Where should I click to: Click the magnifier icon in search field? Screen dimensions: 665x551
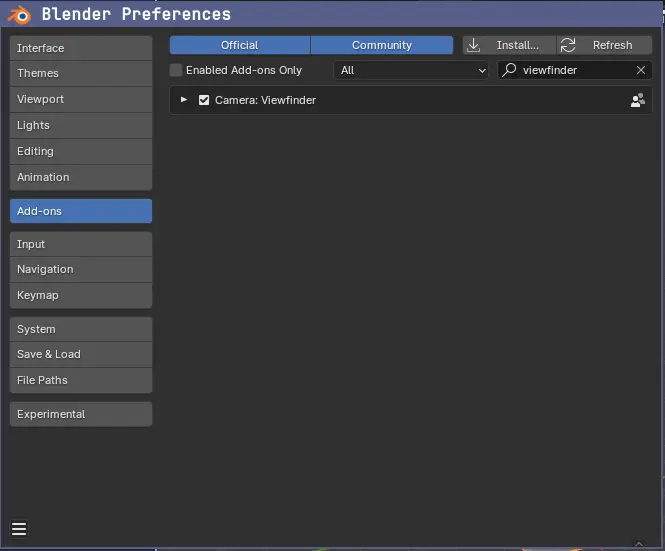click(x=509, y=70)
